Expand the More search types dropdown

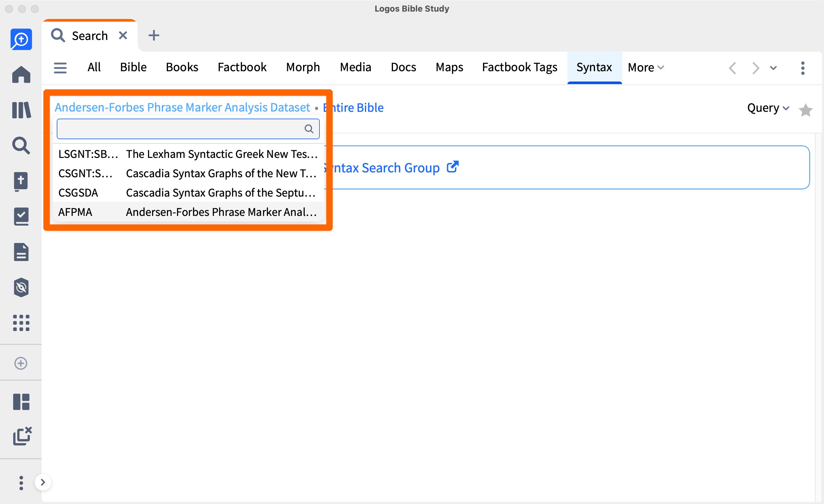[x=646, y=68]
